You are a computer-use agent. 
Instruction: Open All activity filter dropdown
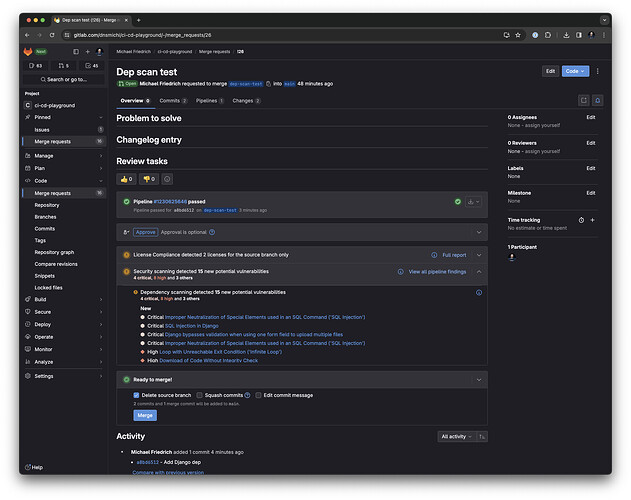457,437
